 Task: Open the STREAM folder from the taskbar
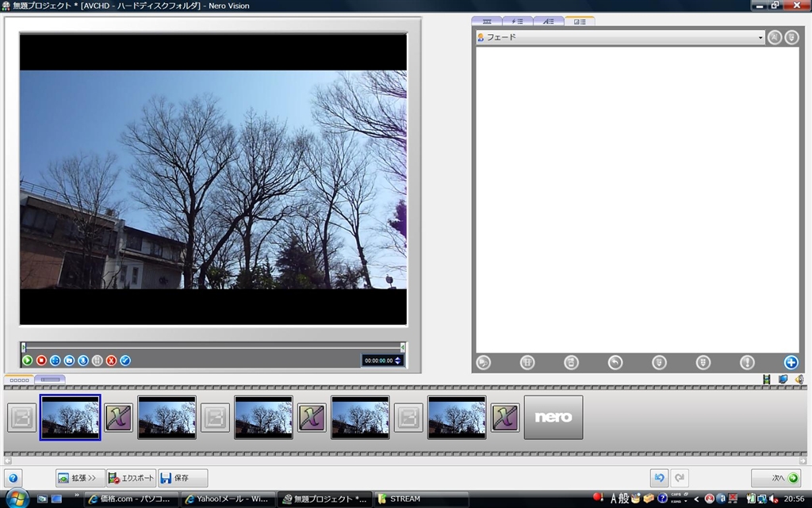422,499
